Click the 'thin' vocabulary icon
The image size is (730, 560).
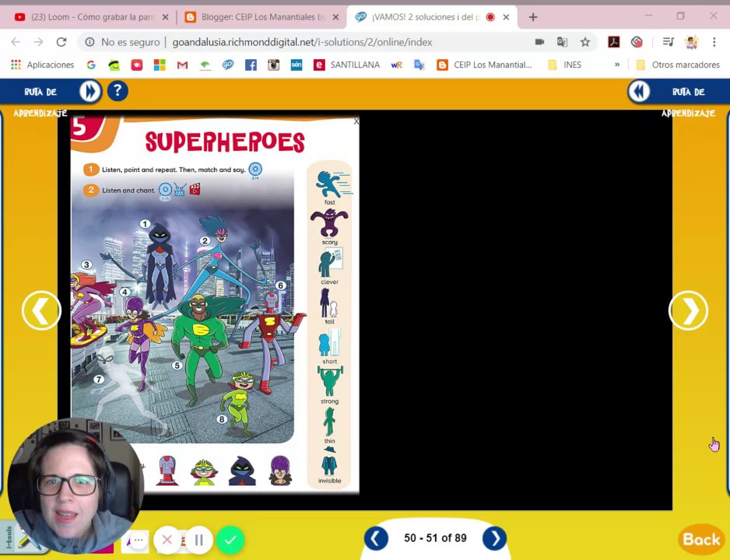330,422
